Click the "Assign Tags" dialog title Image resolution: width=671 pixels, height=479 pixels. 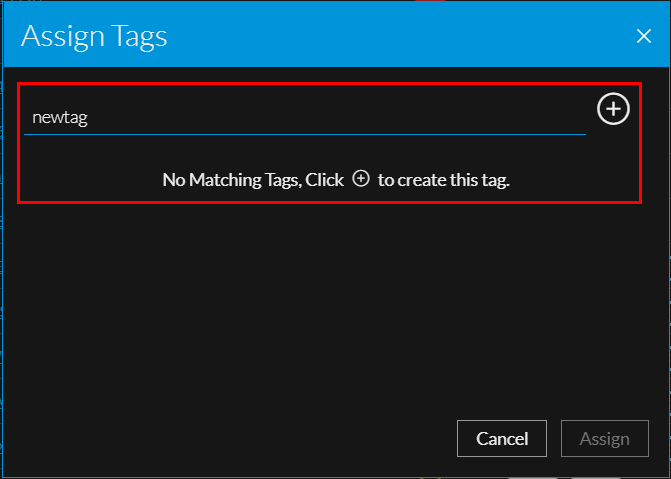pos(94,37)
